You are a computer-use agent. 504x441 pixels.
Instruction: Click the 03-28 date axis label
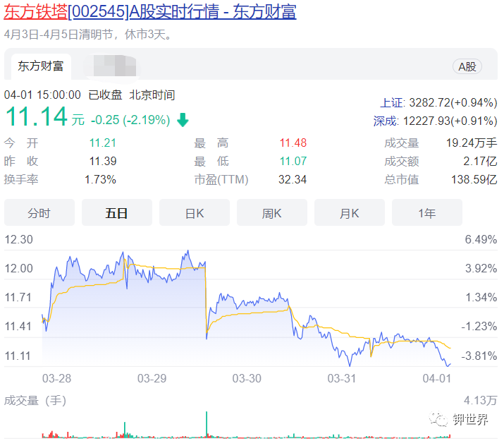coord(56,378)
